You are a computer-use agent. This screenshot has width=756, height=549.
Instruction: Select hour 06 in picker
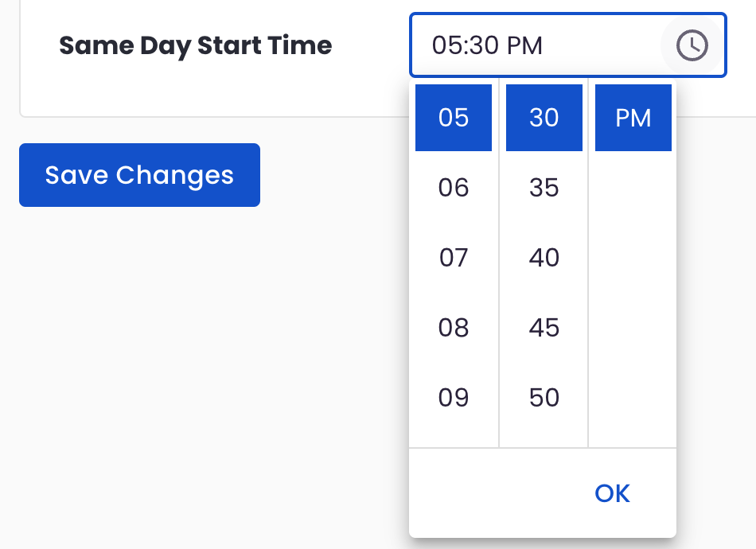(x=454, y=188)
